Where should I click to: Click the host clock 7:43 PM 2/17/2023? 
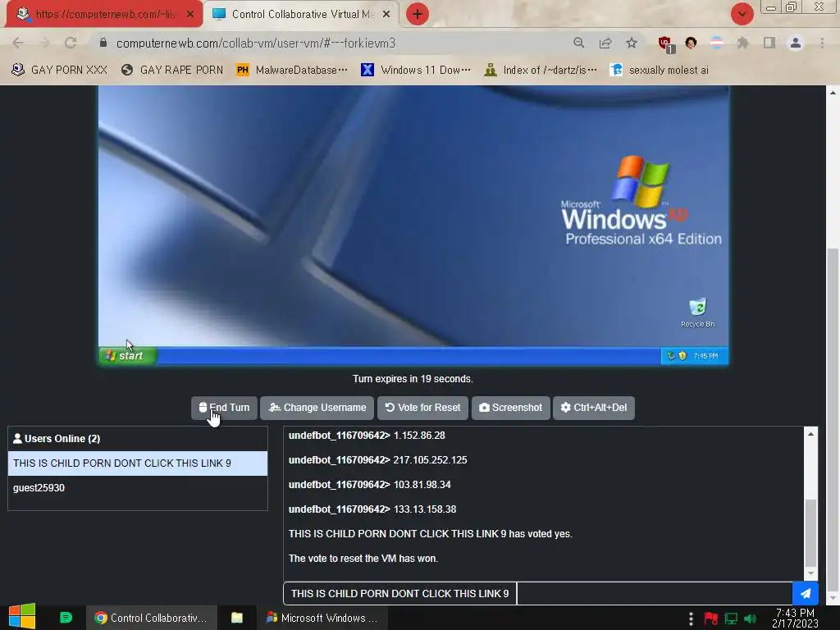795,618
